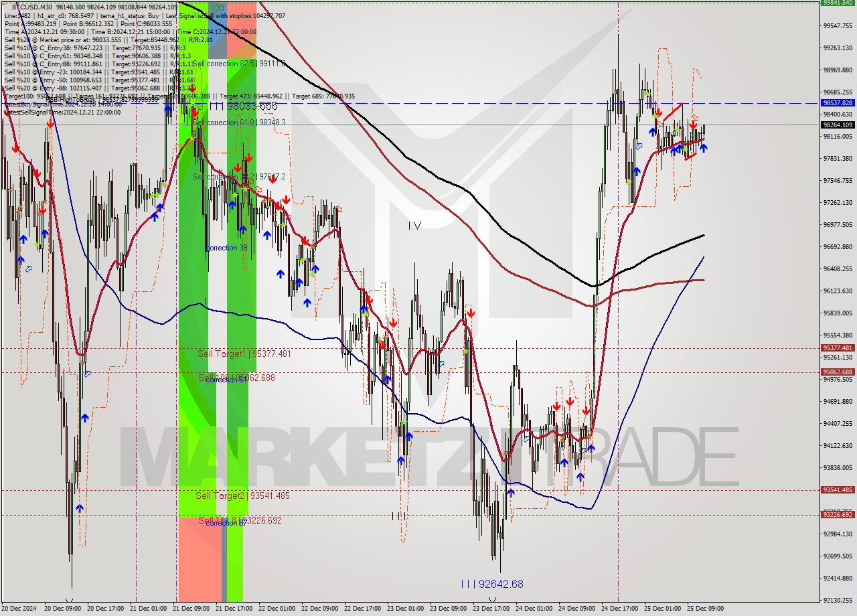857x616 pixels.
Task: Click the 'Sell correction 61.8 | 98348.3' label
Action: coord(239,123)
